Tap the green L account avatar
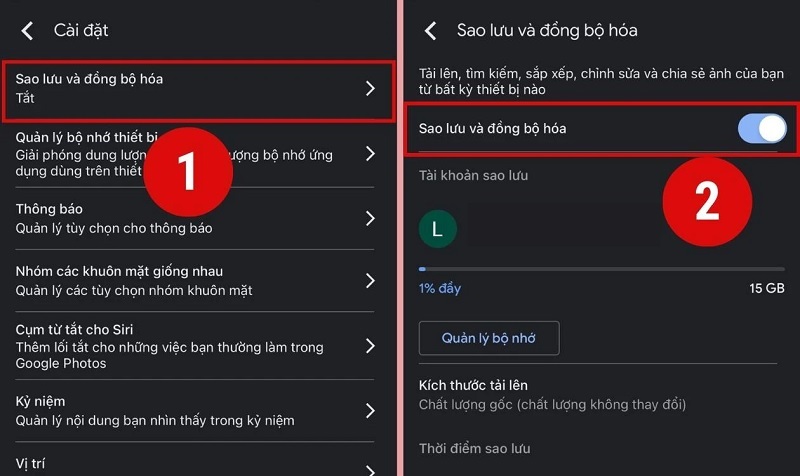Screen dimensions: 800x476 click(x=437, y=229)
